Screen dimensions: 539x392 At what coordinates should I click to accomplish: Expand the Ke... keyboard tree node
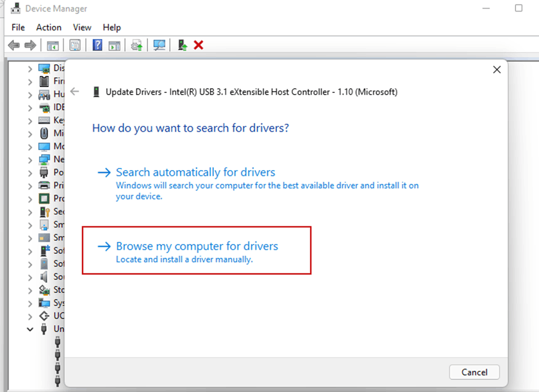tap(30, 121)
